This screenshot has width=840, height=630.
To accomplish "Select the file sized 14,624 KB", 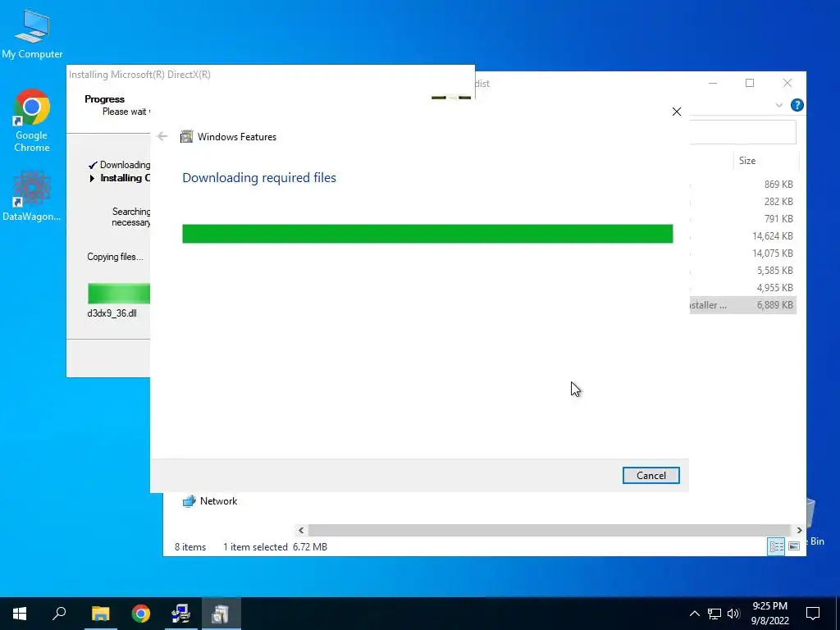I will (742, 235).
